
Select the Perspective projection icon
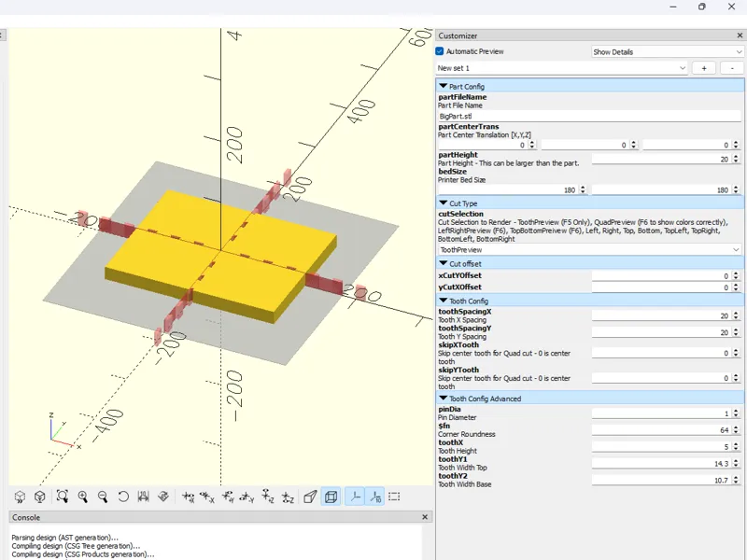[310, 497]
